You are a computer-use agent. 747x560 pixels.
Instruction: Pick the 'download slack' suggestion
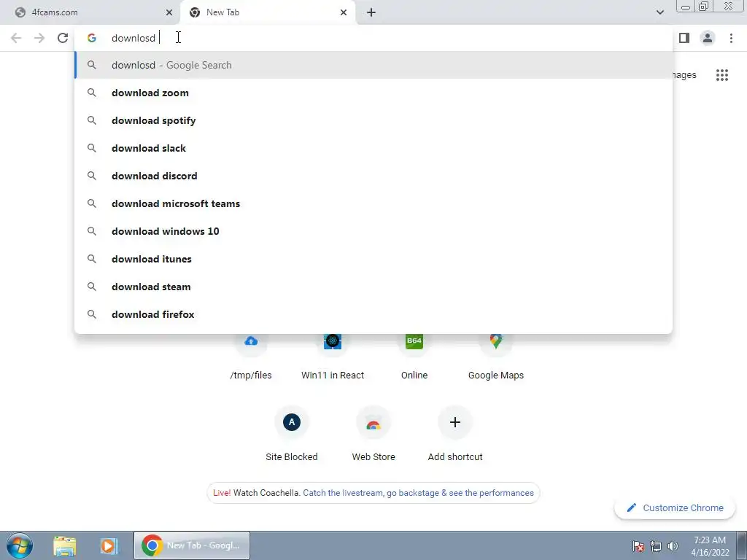(373, 148)
